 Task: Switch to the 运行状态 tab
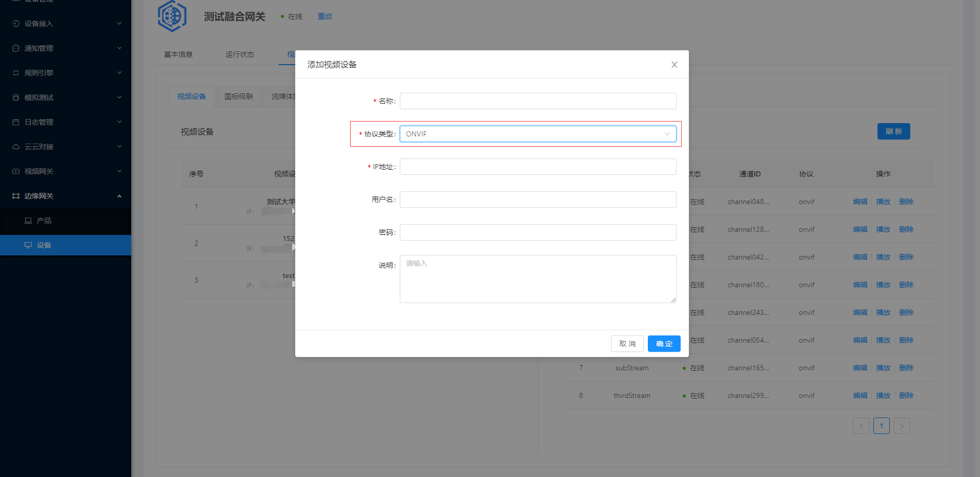(x=239, y=54)
